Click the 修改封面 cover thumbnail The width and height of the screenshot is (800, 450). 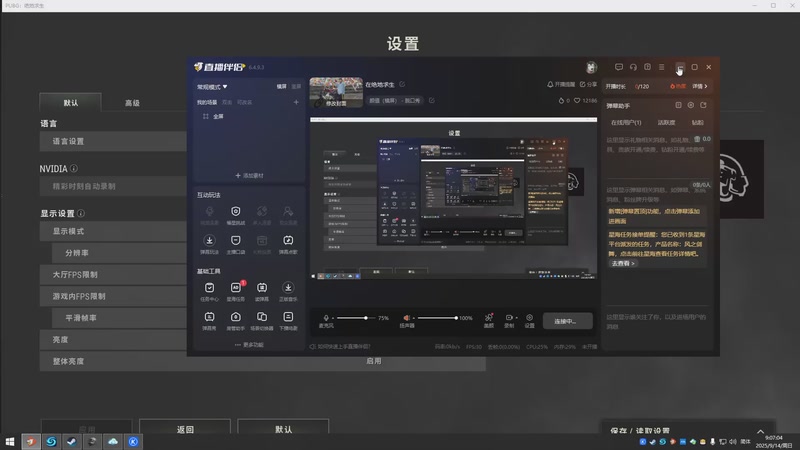[x=336, y=92]
